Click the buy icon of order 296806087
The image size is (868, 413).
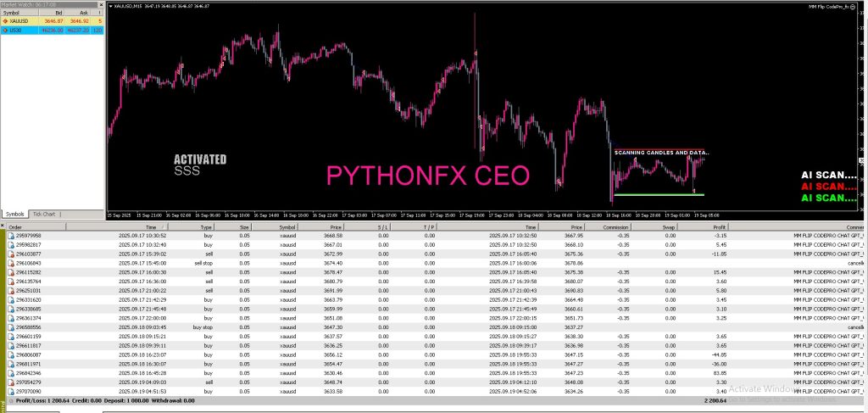11,354
